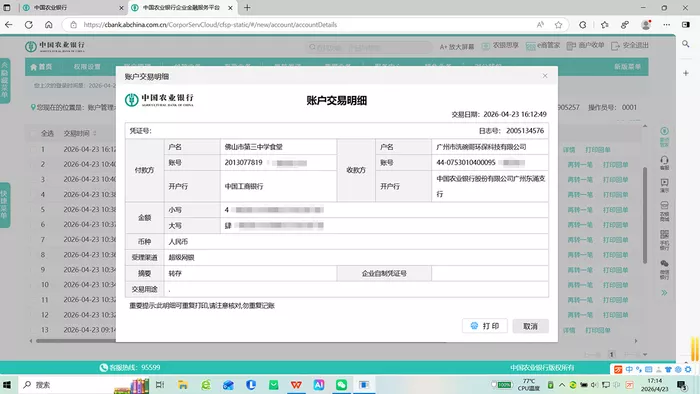Toggle the 交易时间 column sort arrow
Viewport: 700px width, 394px height.
(95, 133)
